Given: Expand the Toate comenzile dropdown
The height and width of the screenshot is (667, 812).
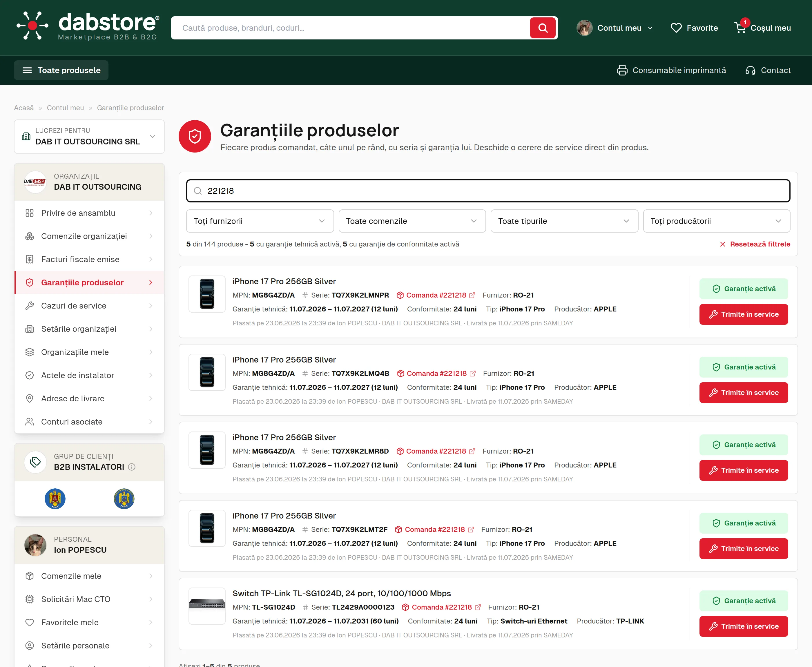Looking at the screenshot, I should (x=412, y=221).
